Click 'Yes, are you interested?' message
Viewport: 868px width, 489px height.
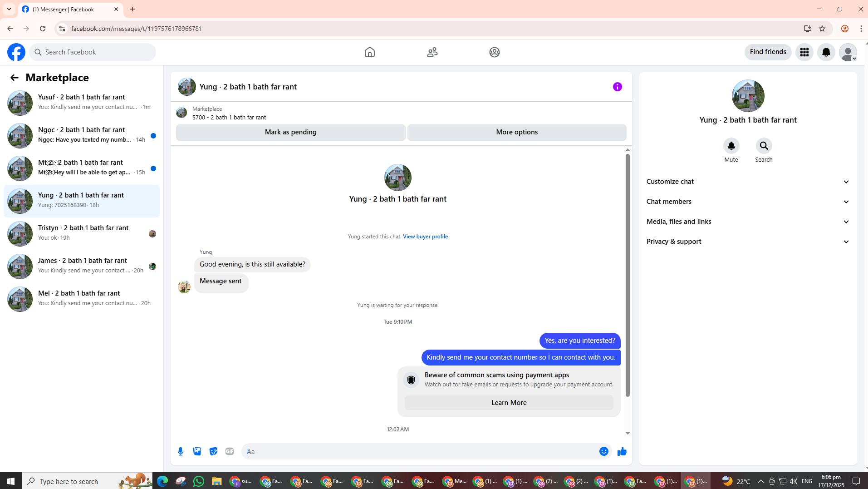580,341
